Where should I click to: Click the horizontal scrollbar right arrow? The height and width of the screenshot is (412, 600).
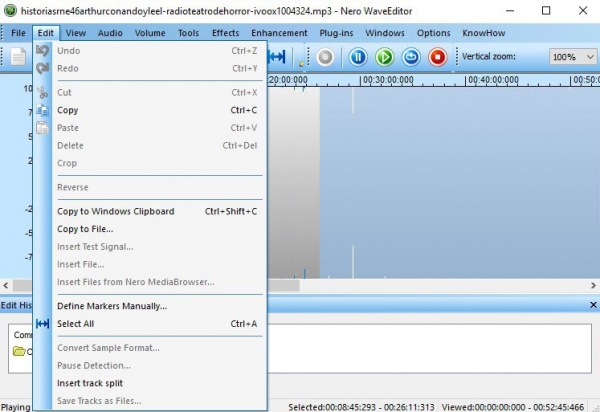[592, 285]
